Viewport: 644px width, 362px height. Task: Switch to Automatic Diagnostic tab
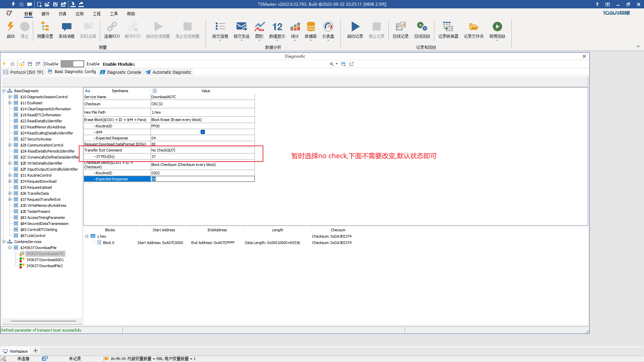[168, 72]
